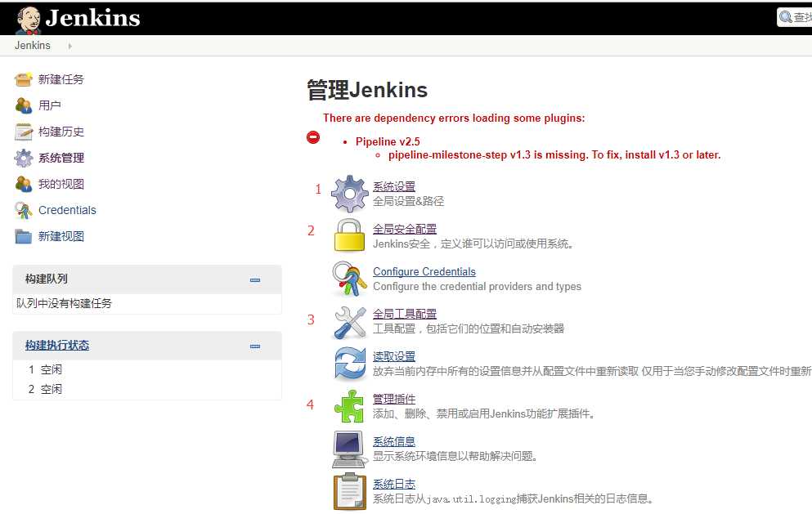The width and height of the screenshot is (812, 514).
Task: Open the 用户 sidebar link
Action: coord(50,105)
